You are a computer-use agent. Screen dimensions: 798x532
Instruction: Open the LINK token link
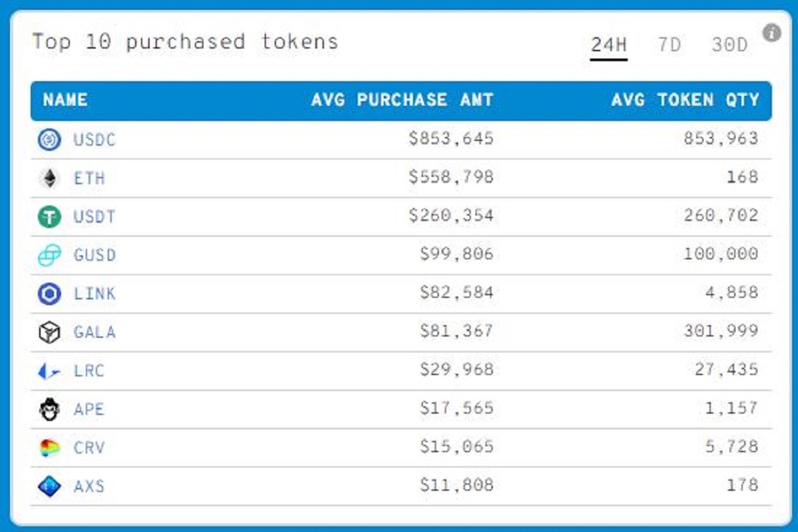pyautogui.click(x=94, y=294)
